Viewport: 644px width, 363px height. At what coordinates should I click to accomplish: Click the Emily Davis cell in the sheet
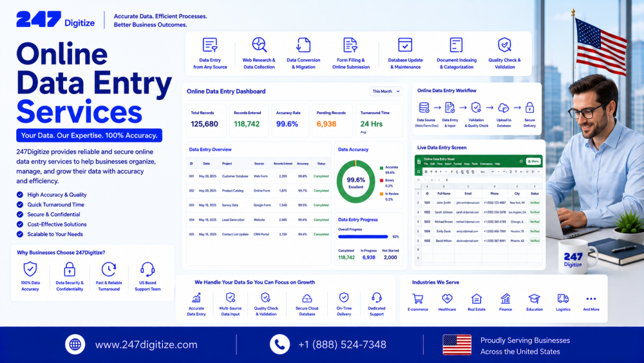(x=444, y=231)
